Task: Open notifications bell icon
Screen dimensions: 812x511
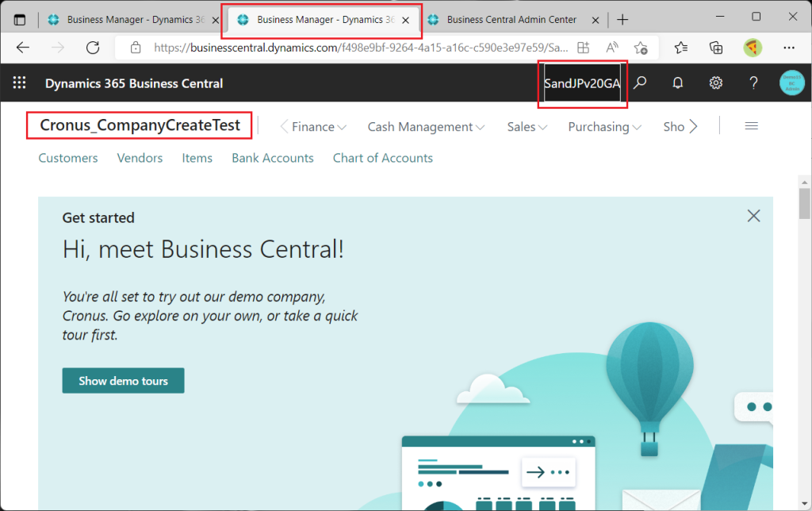Action: tap(677, 83)
